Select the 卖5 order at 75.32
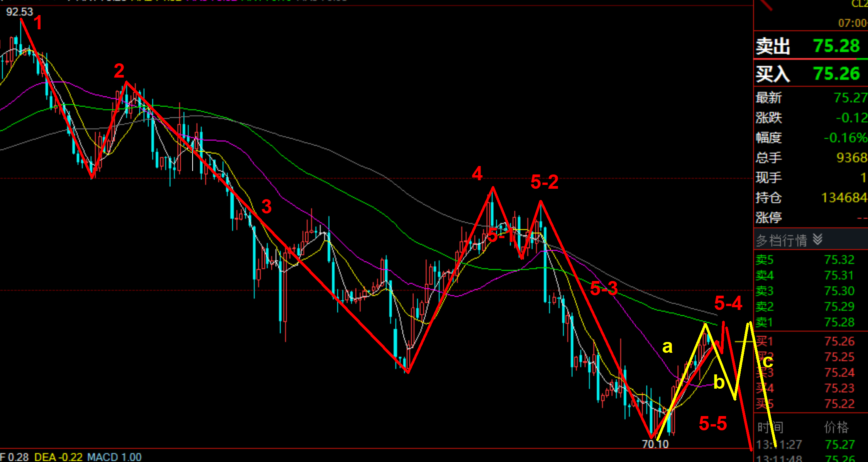The width and height of the screenshot is (868, 462). point(811,260)
